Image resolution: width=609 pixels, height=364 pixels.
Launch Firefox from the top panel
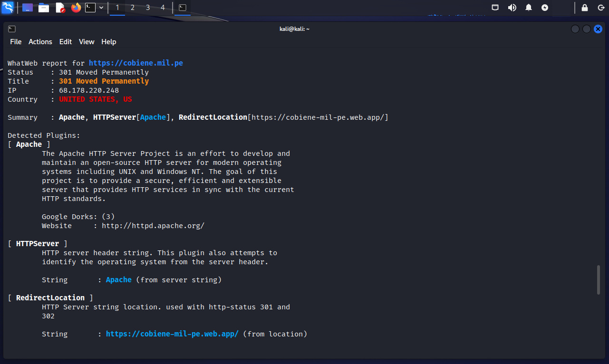click(76, 8)
